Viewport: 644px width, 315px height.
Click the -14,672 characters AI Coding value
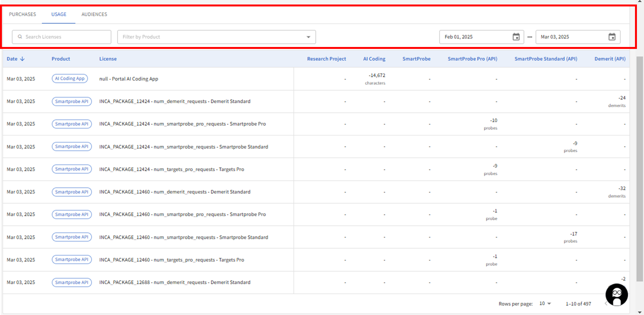375,79
